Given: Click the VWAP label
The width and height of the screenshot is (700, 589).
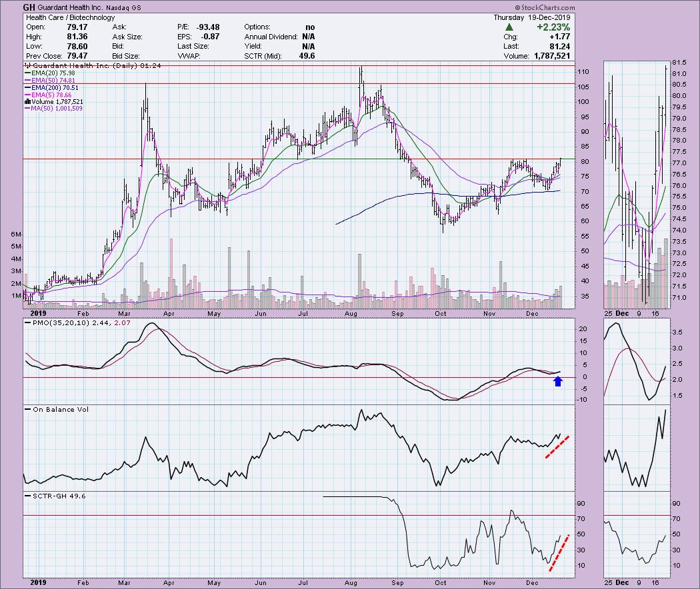Looking at the screenshot, I should [x=189, y=56].
